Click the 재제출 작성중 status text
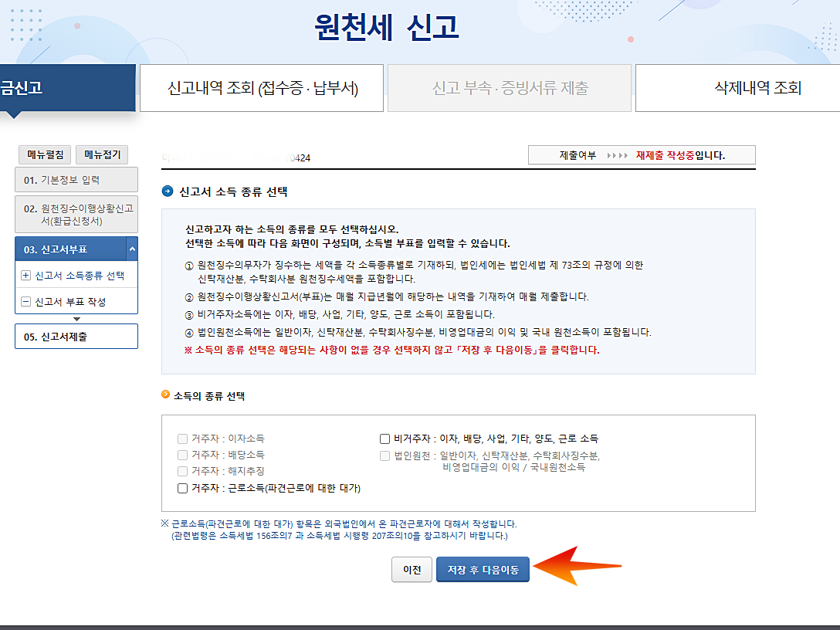The height and width of the screenshot is (630, 840). coord(665,155)
